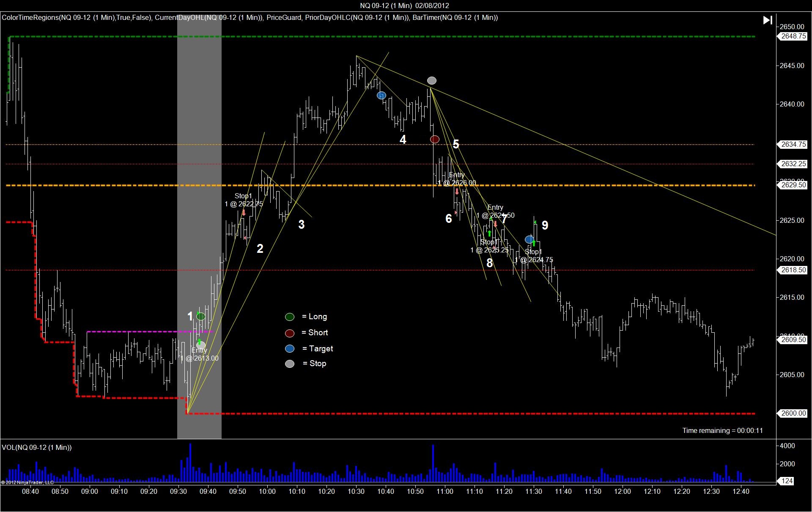Click the Entry 1 @ 2613.00 order label
Image resolution: width=812 pixels, height=512 pixels.
coord(199,354)
